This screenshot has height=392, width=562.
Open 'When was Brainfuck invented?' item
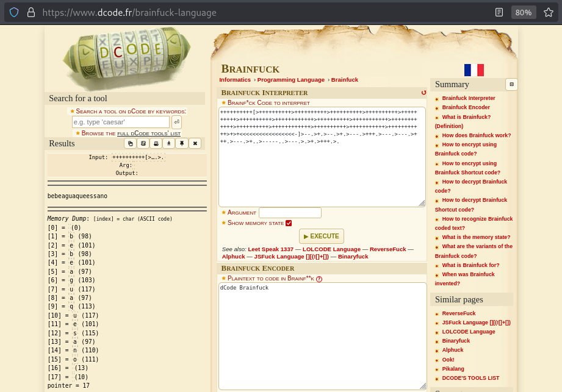[x=465, y=279]
